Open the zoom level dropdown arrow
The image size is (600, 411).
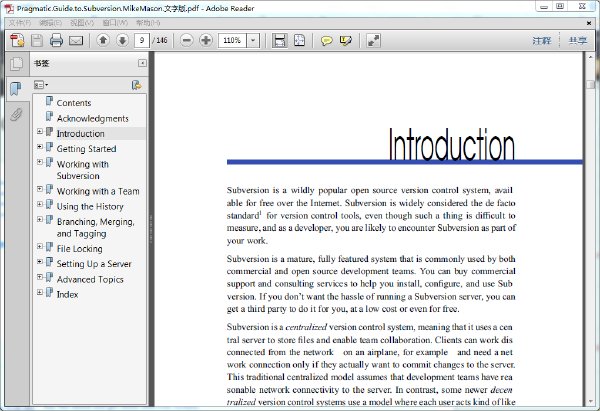click(x=253, y=40)
